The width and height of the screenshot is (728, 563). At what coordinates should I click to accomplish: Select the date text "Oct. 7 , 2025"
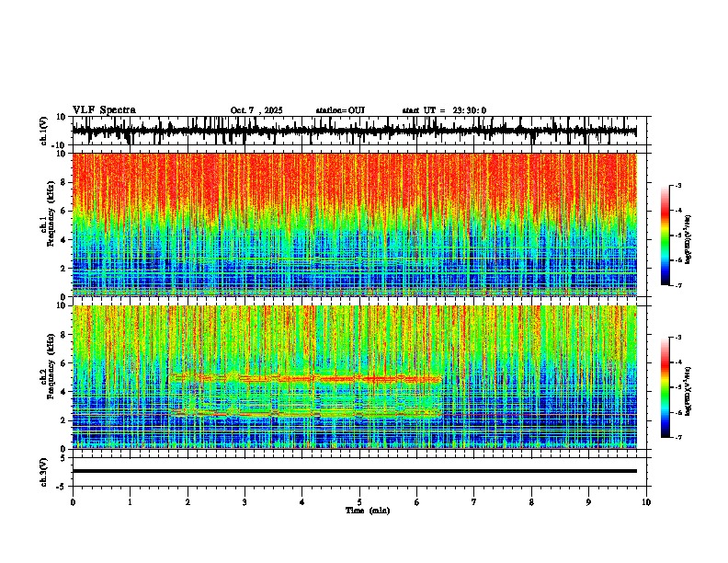(256, 110)
